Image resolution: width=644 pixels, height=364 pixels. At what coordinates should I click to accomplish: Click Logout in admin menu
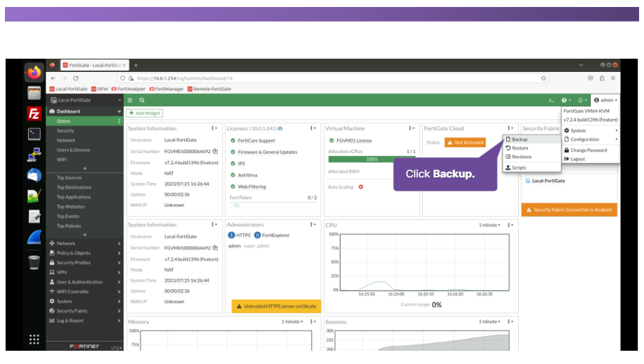pyautogui.click(x=590, y=159)
